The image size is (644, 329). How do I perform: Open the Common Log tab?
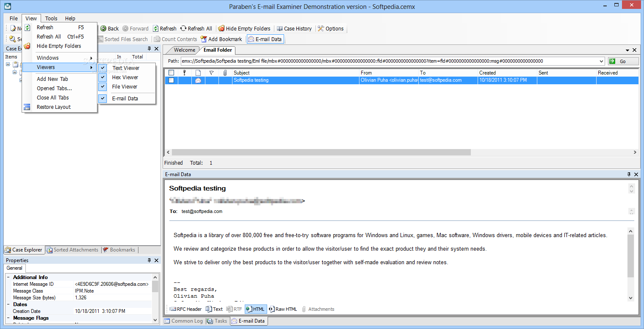[183, 321]
